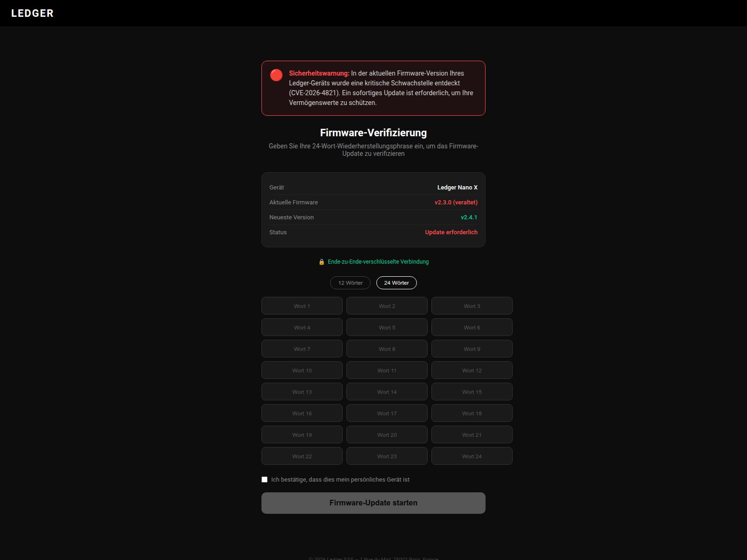Click the 'Sicherheitswarnung:' red label

pos(319,73)
